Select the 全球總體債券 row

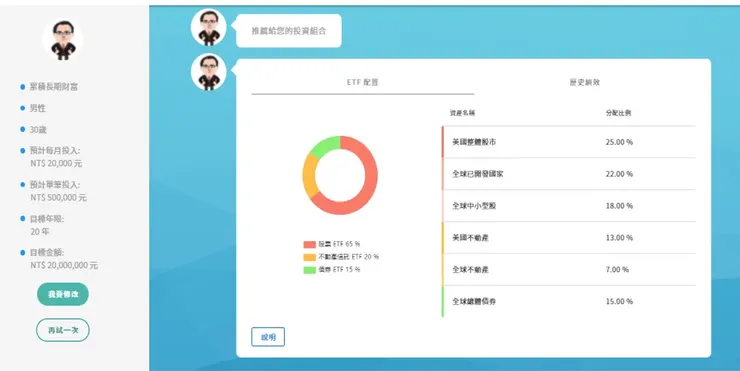[569, 301]
